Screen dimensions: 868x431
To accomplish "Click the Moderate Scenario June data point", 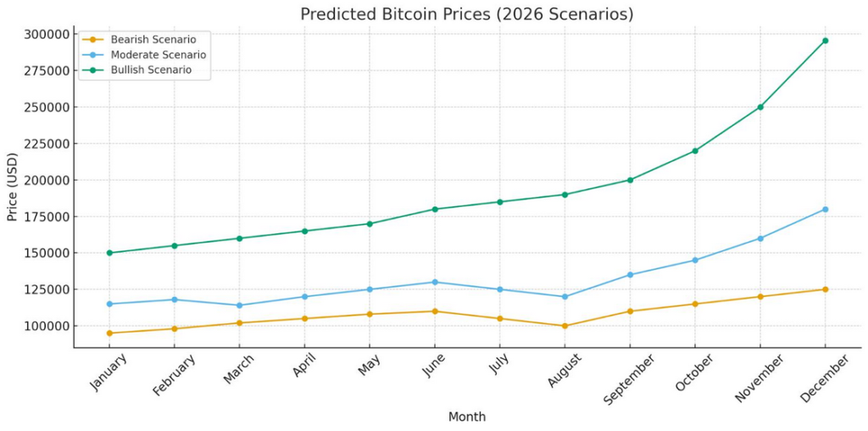I will pos(435,282).
